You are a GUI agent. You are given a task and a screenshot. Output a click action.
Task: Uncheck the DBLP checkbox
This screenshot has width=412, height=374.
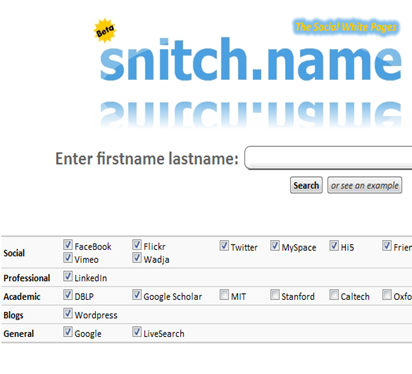(68, 295)
